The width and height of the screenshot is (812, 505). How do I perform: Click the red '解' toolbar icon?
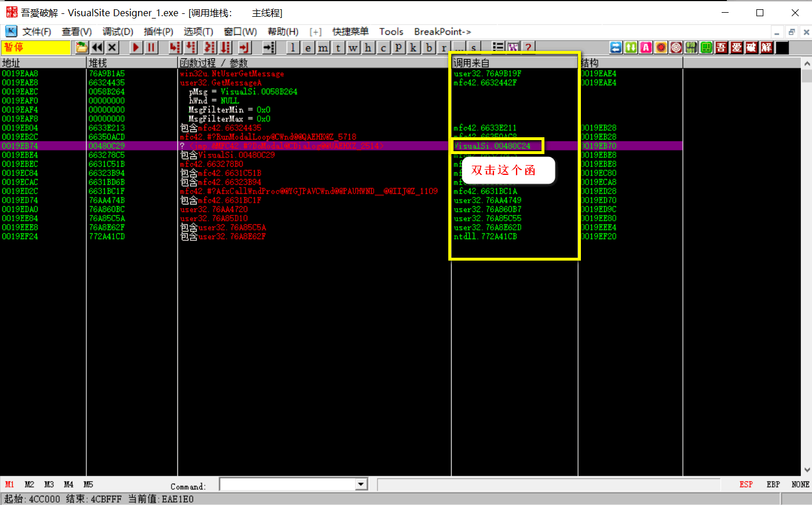(x=767, y=47)
